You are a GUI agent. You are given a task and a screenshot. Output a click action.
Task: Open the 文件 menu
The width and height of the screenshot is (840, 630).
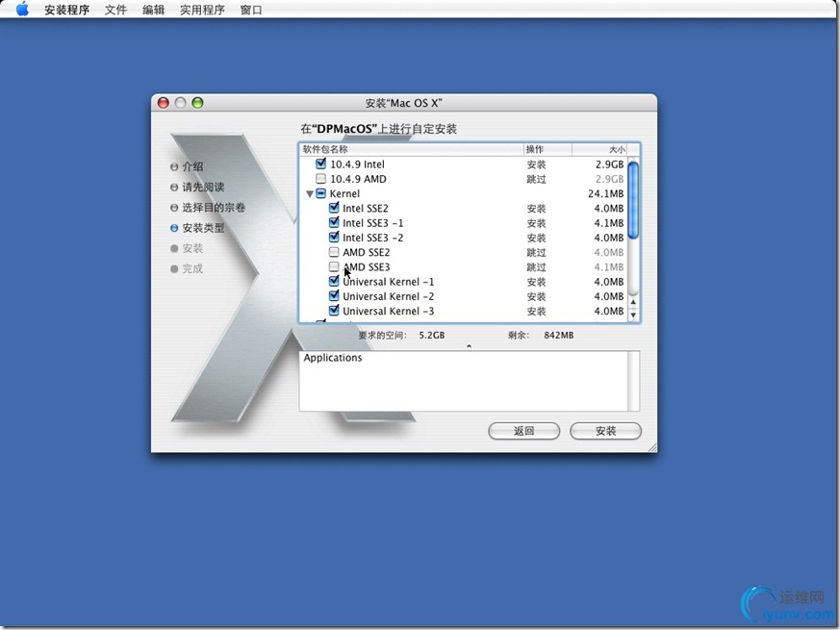click(115, 10)
